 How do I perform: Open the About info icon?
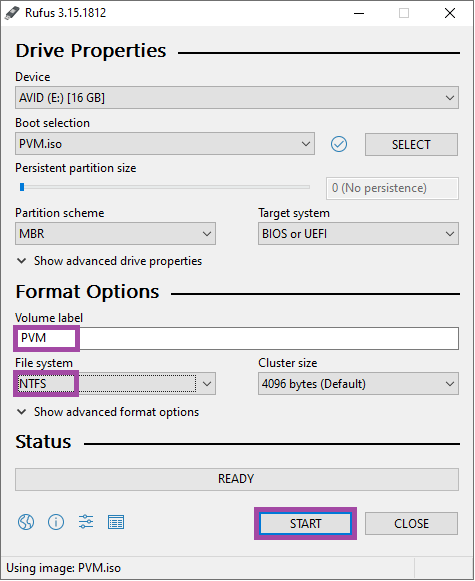coord(56,522)
